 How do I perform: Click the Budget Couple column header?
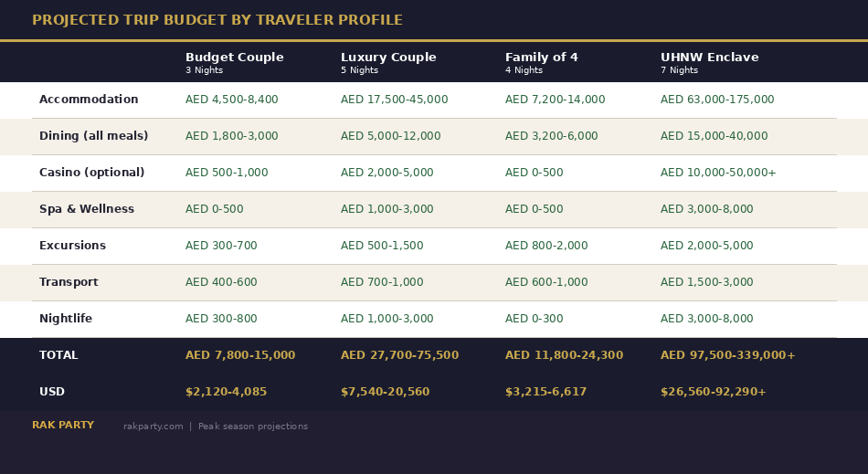tap(234, 58)
